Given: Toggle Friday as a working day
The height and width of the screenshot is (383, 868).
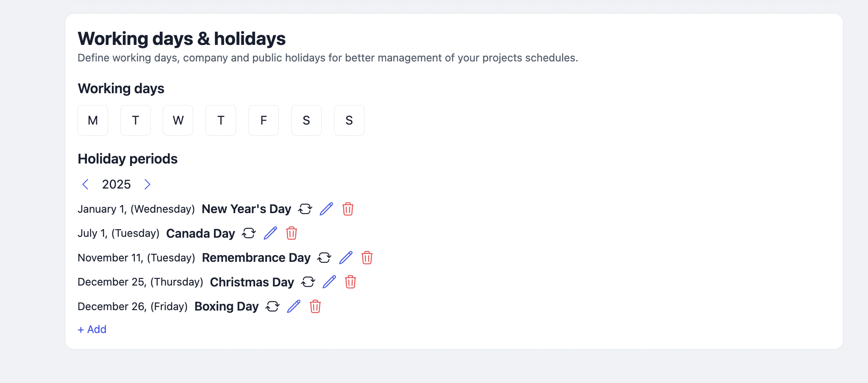Looking at the screenshot, I should click(264, 120).
